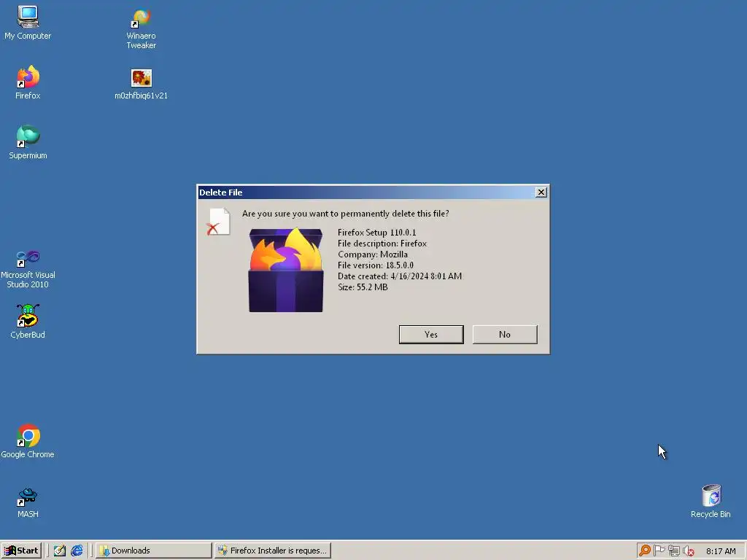The height and width of the screenshot is (560, 747).
Task: Select Microsoft Visual Studio 2010 shortcut
Action: click(x=28, y=269)
